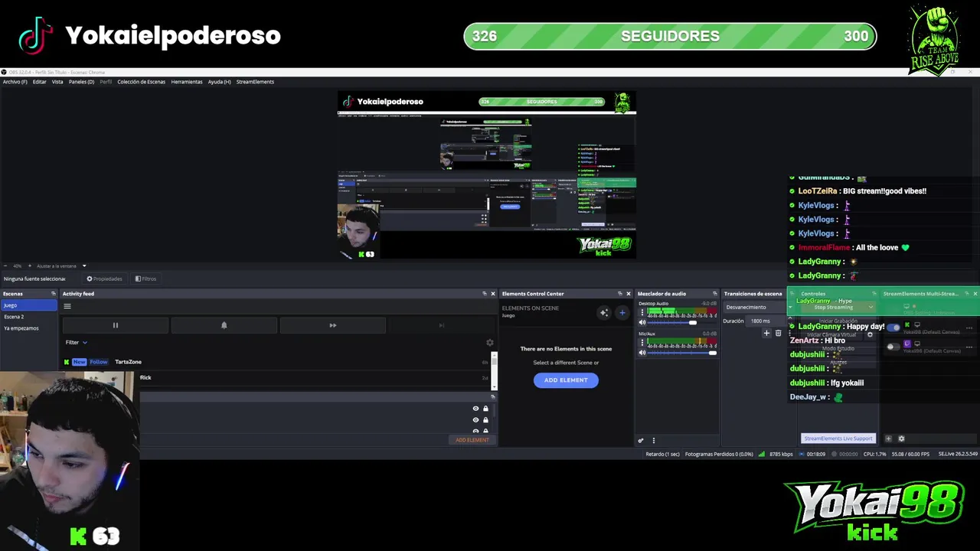
Task: Open Mic/Aux three-dot options
Action: click(643, 343)
